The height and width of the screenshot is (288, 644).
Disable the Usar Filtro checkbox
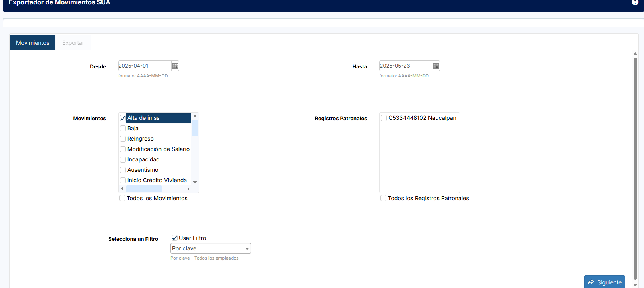point(175,238)
